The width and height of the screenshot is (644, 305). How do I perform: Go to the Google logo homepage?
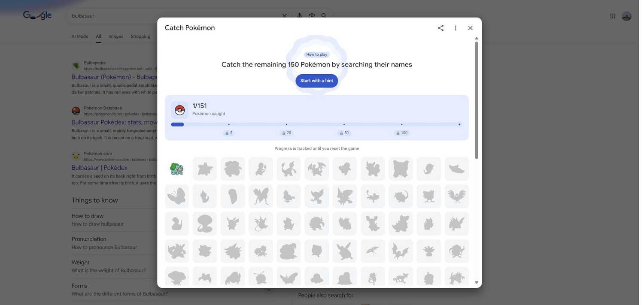pyautogui.click(x=37, y=16)
